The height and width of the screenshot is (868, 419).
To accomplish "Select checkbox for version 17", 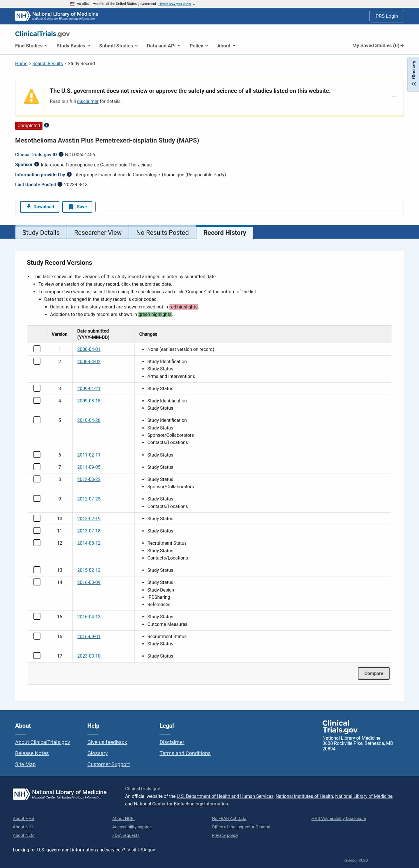I will [x=37, y=655].
